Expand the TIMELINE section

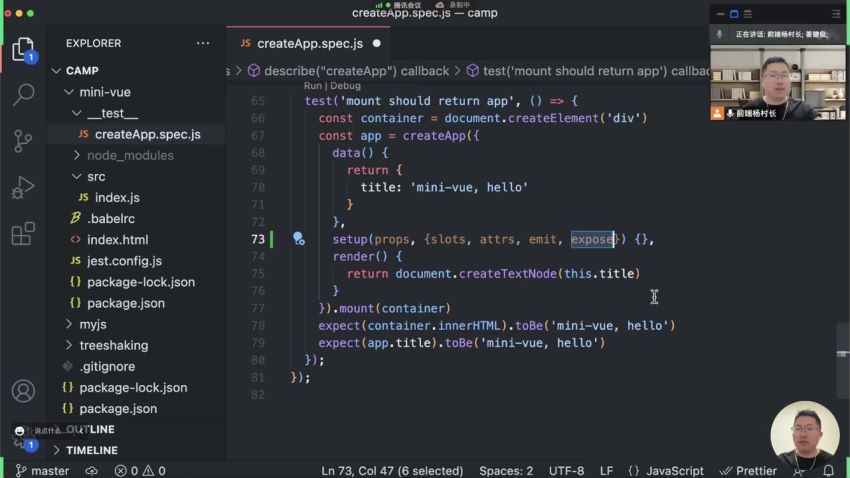pos(91,450)
